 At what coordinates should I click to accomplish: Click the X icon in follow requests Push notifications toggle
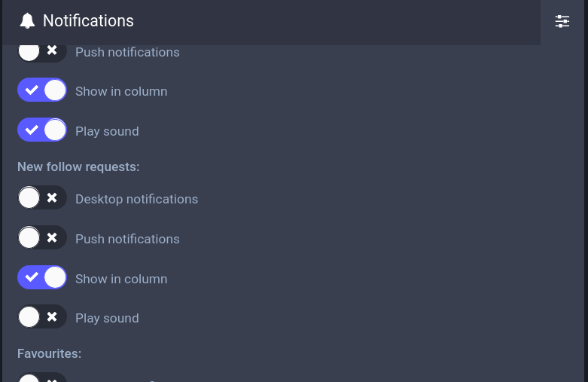click(x=52, y=238)
